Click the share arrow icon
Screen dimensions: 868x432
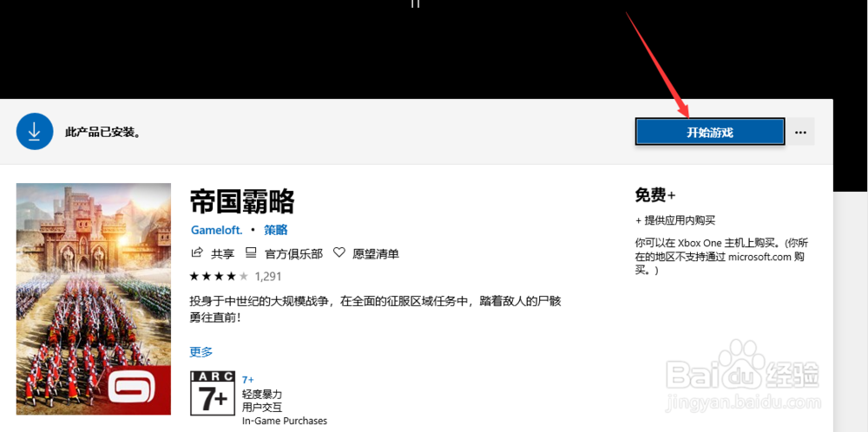pos(196,253)
